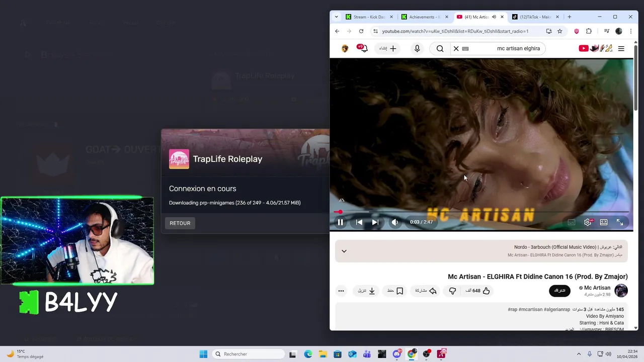The width and height of the screenshot is (644, 362).
Task: Open Discord from the taskbar
Action: (x=397, y=354)
